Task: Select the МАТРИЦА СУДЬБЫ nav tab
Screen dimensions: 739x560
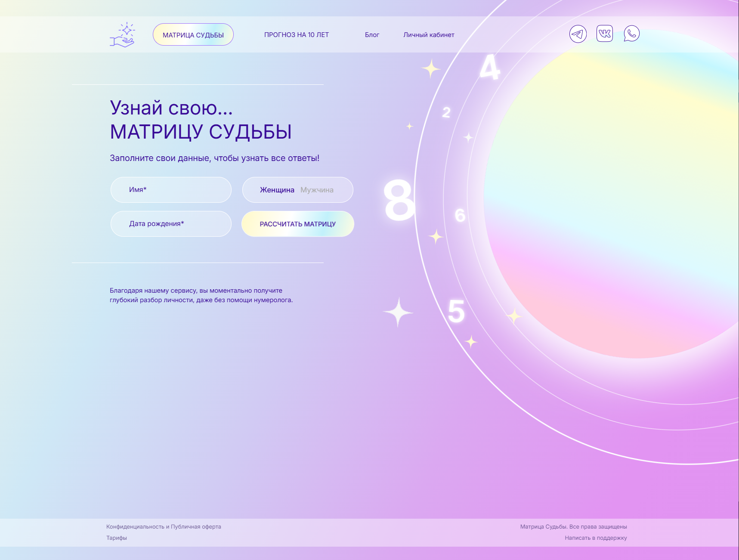Action: (193, 34)
